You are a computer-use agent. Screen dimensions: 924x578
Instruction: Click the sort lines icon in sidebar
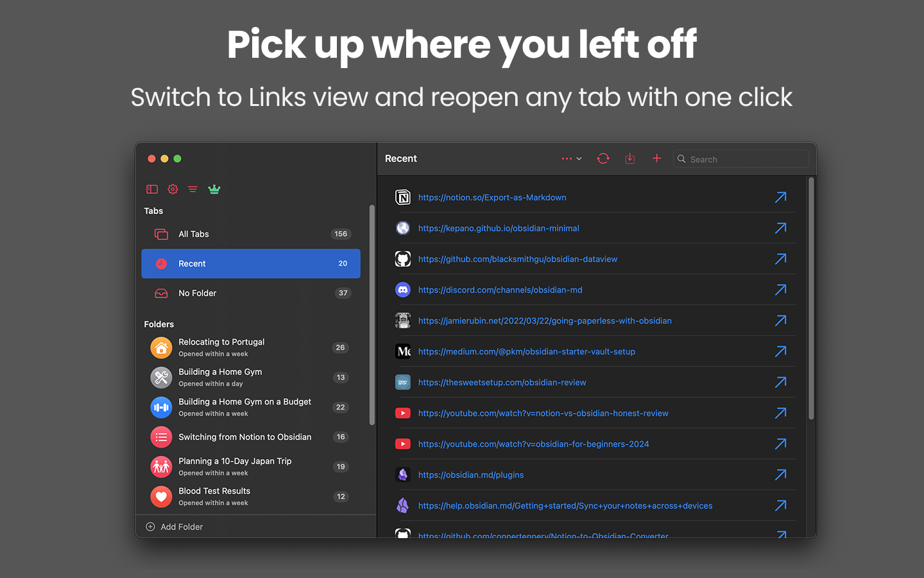[x=193, y=189]
